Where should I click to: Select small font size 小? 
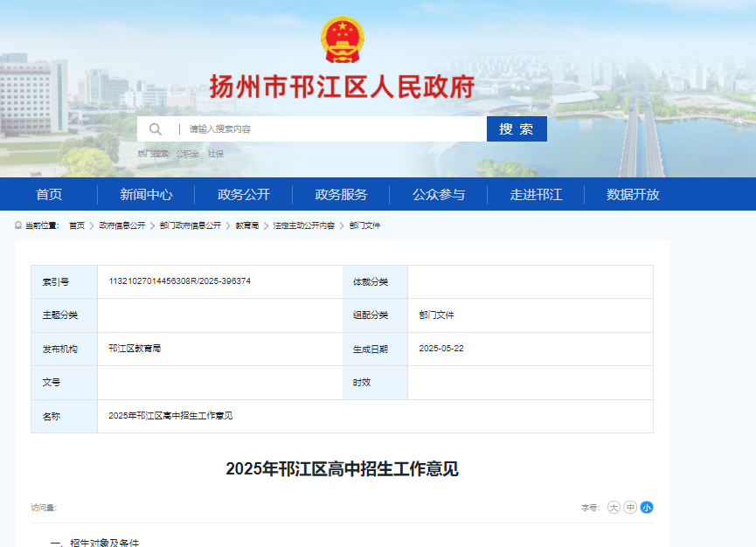click(x=647, y=508)
